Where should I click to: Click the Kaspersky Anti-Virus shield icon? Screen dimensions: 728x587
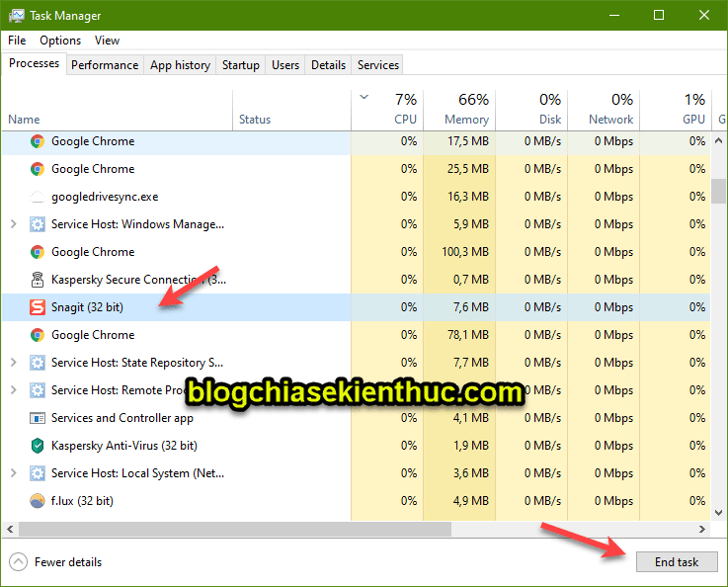click(38, 446)
